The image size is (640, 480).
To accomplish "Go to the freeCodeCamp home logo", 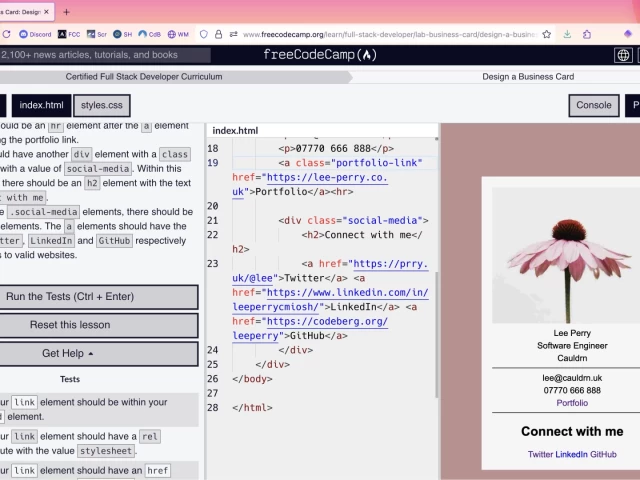I will [x=320, y=55].
